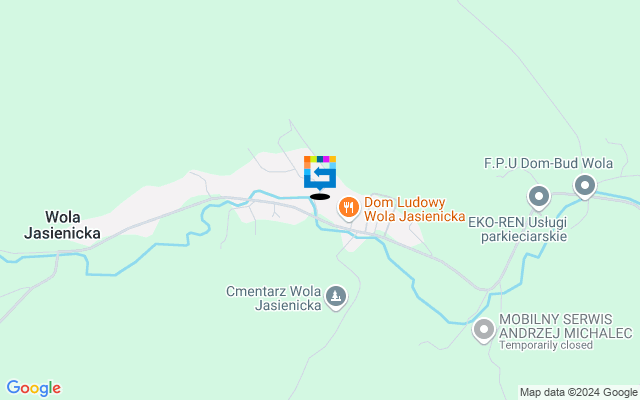
Task: Select the cemetery tree pin icon
Action: click(336, 297)
